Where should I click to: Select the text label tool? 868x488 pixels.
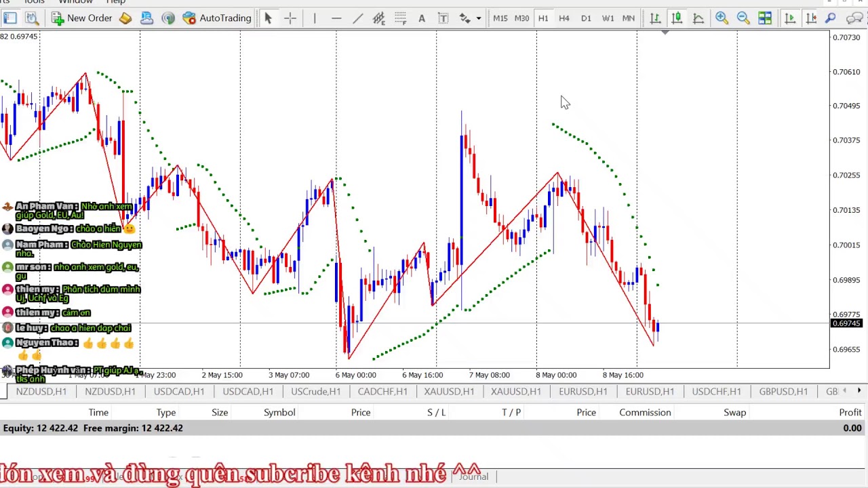pos(443,18)
